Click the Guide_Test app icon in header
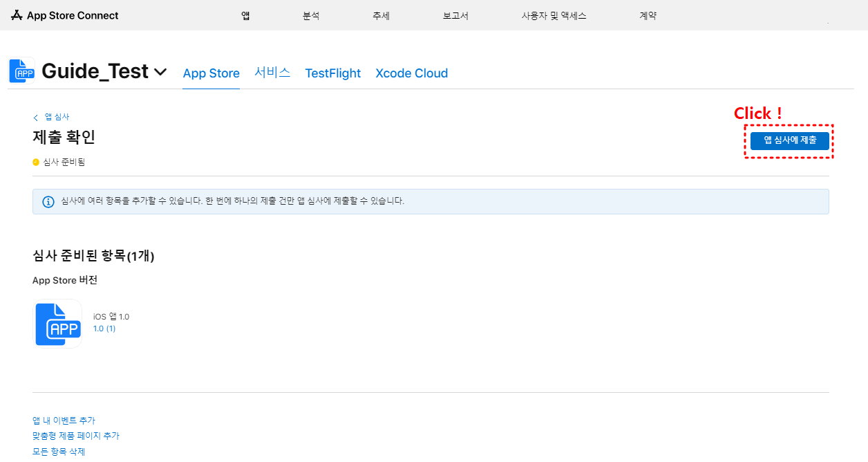 click(x=22, y=71)
